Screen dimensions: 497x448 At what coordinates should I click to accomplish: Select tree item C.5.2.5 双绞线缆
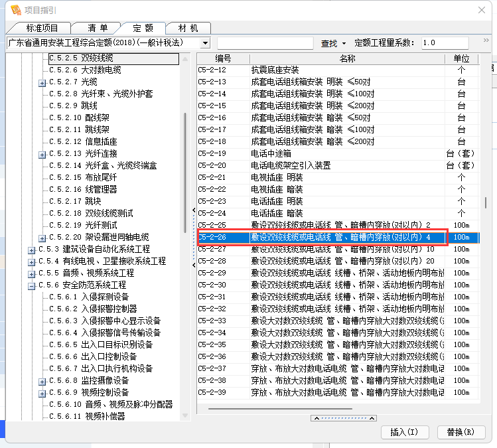click(113, 58)
